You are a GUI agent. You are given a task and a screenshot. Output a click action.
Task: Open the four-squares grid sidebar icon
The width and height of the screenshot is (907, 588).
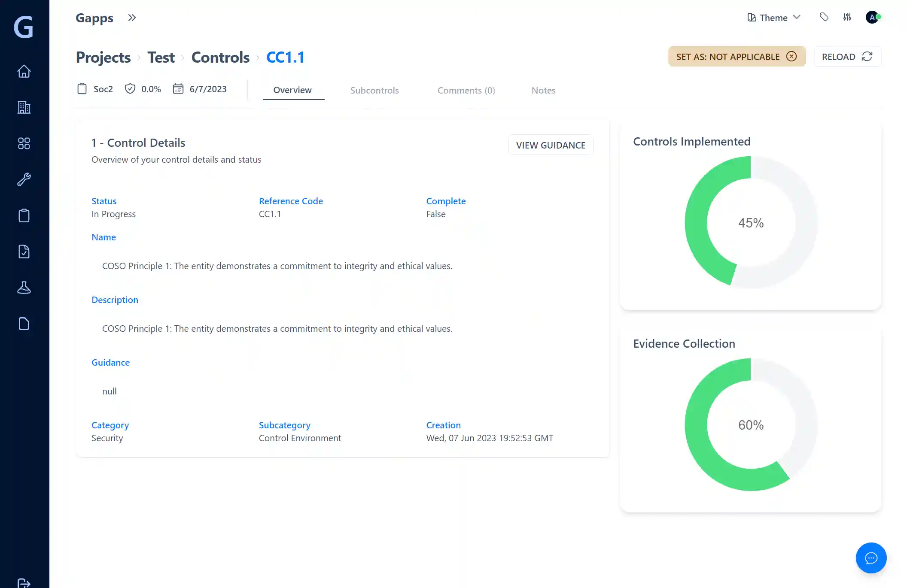[24, 143]
